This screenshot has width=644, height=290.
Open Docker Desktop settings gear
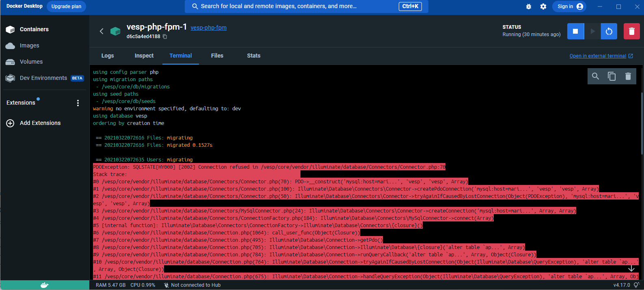tap(543, 6)
